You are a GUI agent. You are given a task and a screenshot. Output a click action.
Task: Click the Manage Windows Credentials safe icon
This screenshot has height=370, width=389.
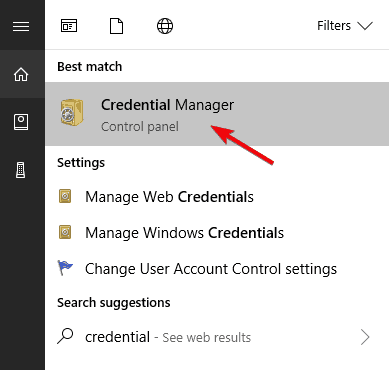pos(65,232)
